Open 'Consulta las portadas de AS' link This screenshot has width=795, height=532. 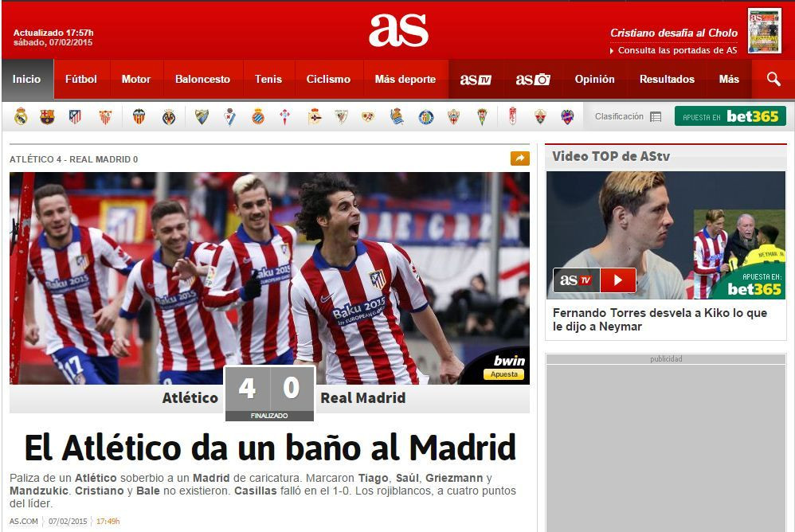(x=677, y=50)
